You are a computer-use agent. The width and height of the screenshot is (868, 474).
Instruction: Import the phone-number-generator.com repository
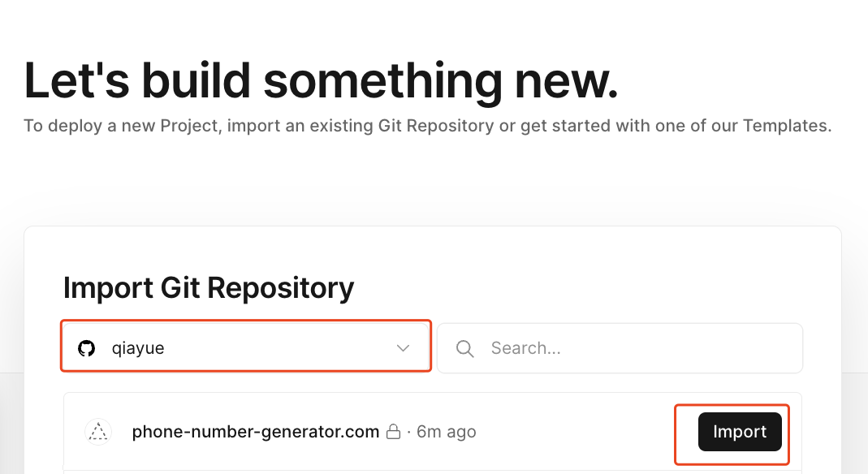pyautogui.click(x=740, y=432)
